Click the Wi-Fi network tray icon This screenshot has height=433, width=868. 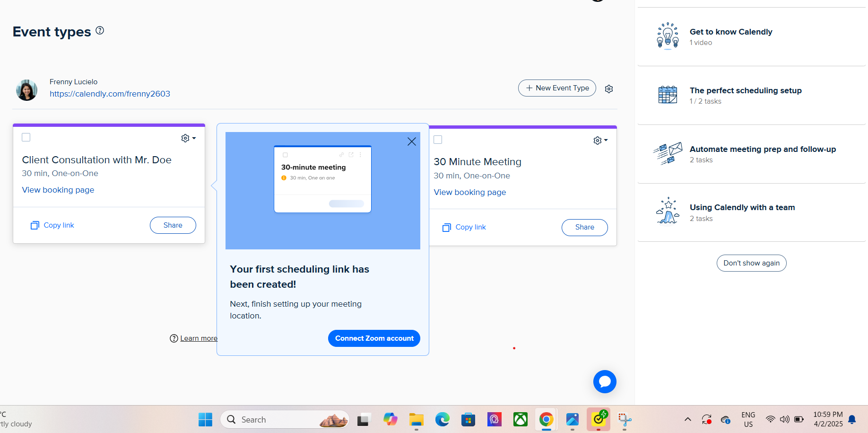[x=771, y=419]
